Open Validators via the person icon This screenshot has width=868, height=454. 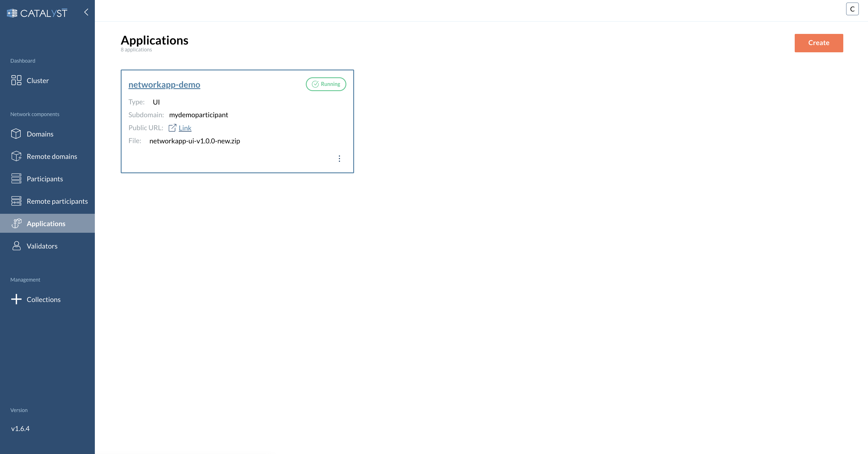pyautogui.click(x=16, y=246)
